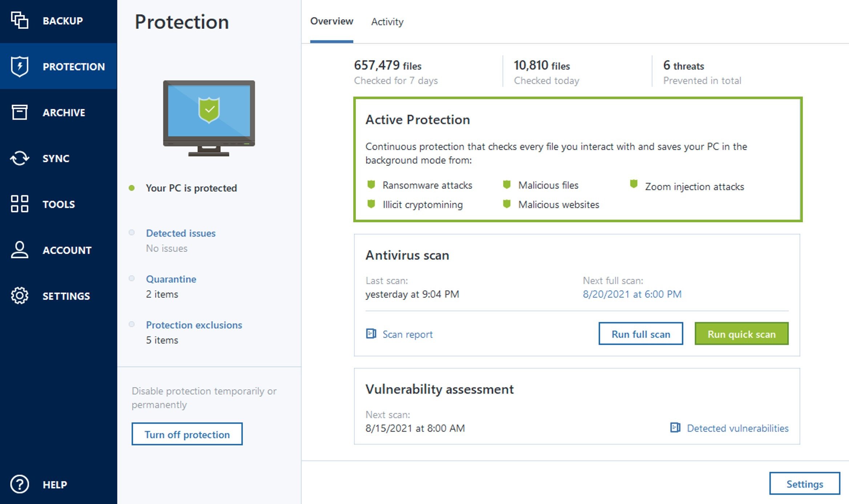Open the Detected issues link
Screen dimensions: 849x504
pos(181,233)
